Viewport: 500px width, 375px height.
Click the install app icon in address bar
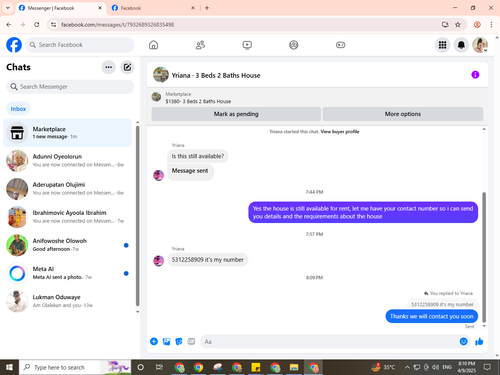point(445,24)
